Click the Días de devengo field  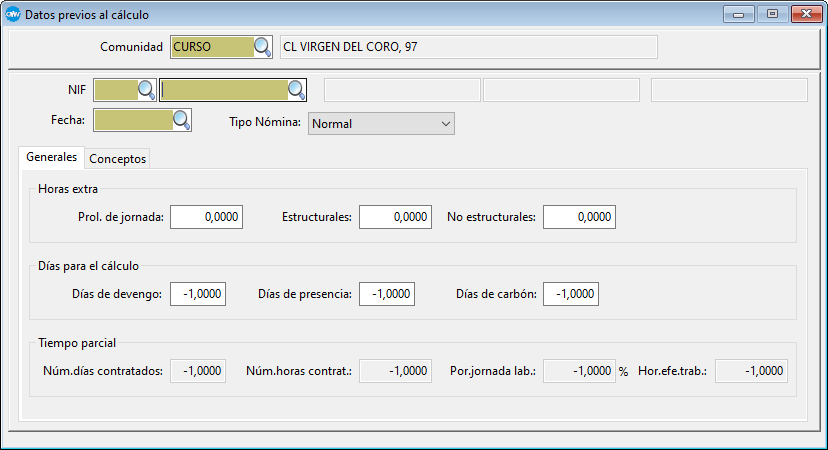[x=197, y=294]
